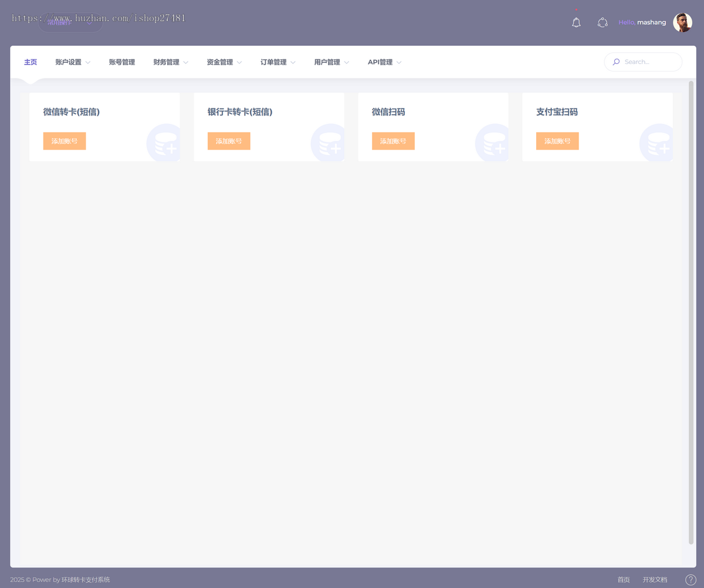Click 添加账号 under 支付宝扫码
Screen dimensions: 704x588
tap(557, 141)
